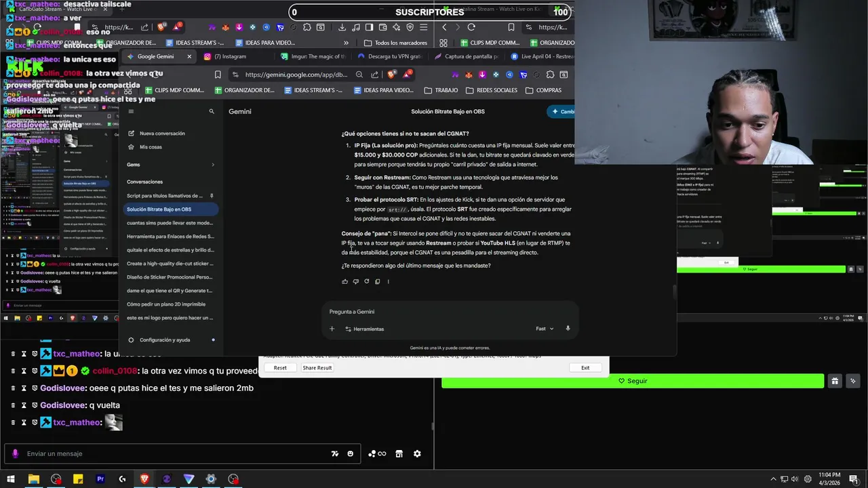This screenshot has width=868, height=488.
Task: Open TRABAJO bookmarks folder
Action: point(441,90)
